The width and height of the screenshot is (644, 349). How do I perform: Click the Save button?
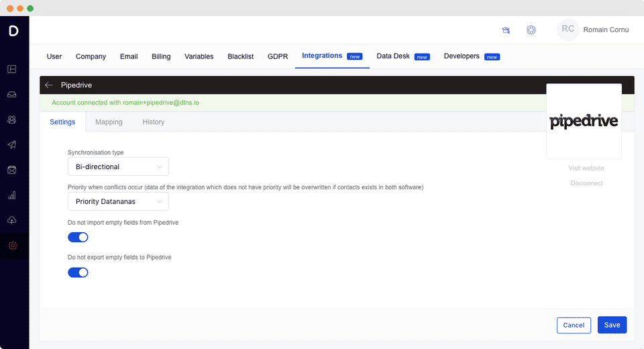[x=612, y=325]
